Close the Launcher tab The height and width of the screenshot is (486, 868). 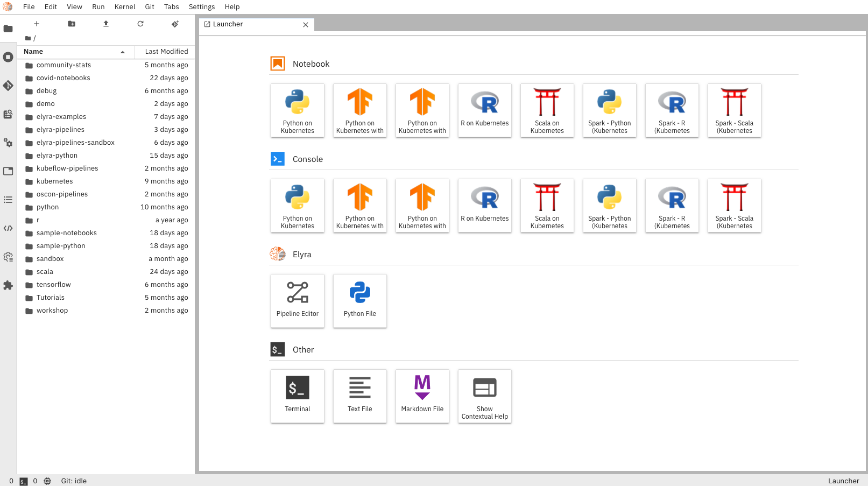(306, 25)
